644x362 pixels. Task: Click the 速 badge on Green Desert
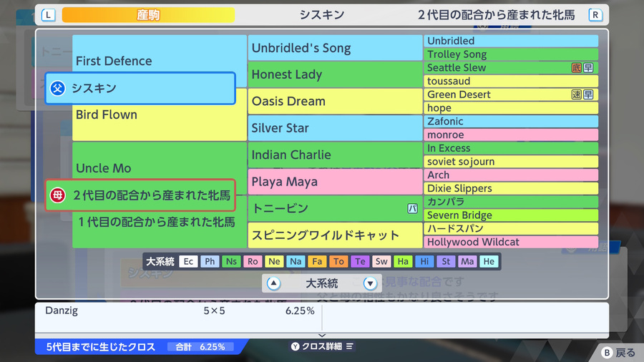tap(577, 94)
